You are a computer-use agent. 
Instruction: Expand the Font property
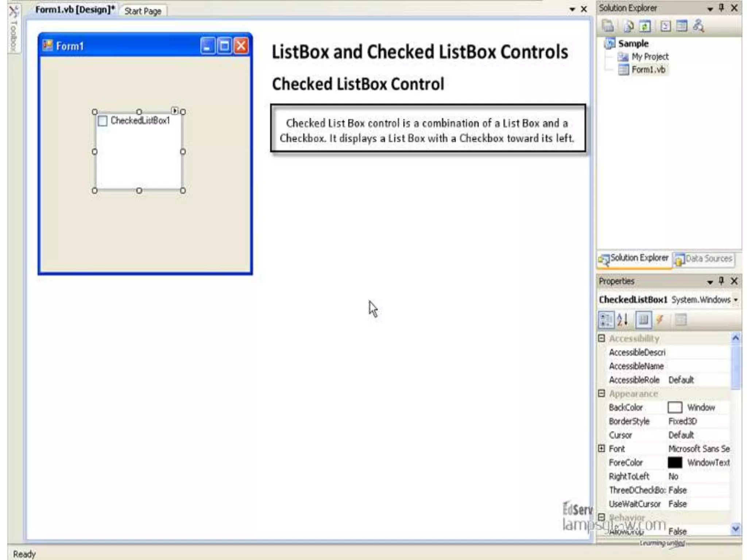(x=602, y=448)
